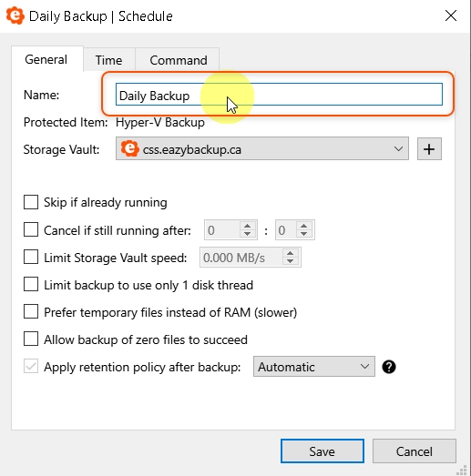The image size is (471, 476).
Task: Switch to the Time tab
Action: point(108,60)
